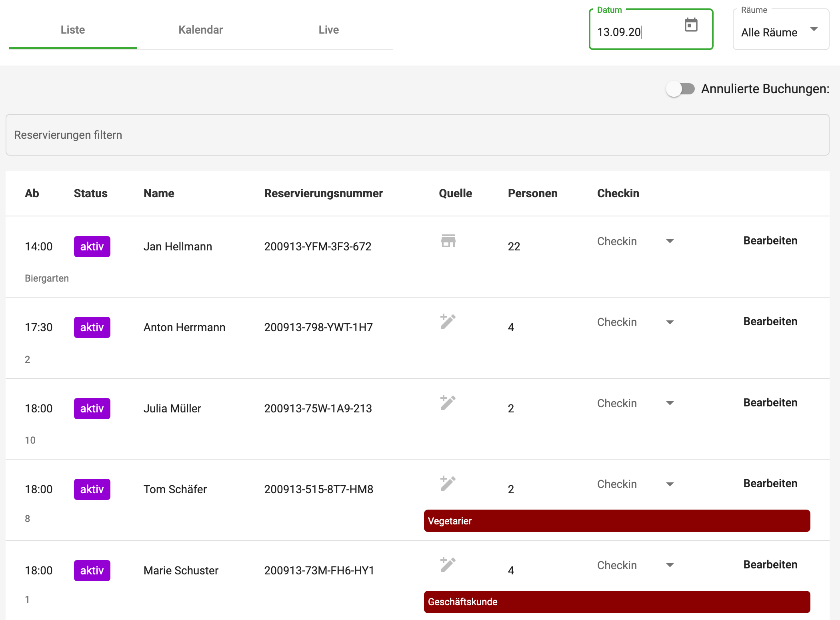
Task: Expand Checkin dropdown for Tom Schäfer
Action: [x=636, y=484]
